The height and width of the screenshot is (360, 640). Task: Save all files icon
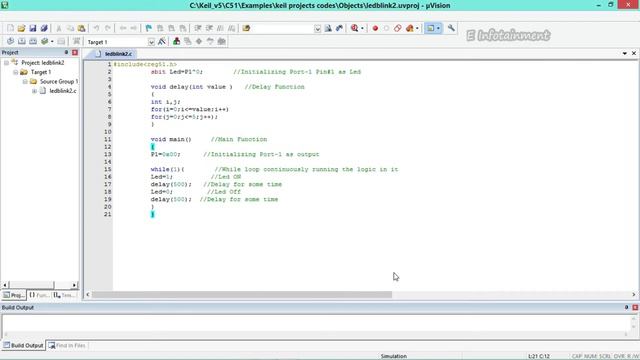(44, 28)
